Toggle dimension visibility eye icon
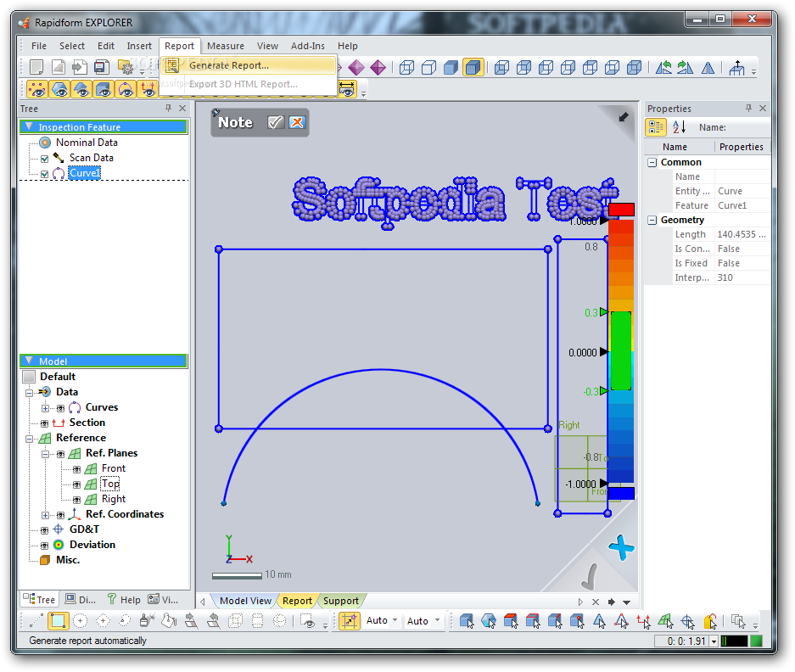This screenshot has width=795, height=672. [x=347, y=90]
